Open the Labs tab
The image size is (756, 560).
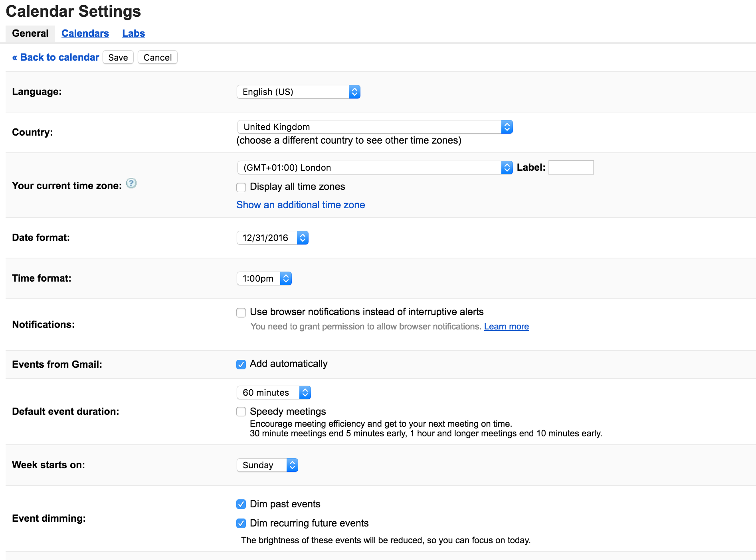[133, 34]
